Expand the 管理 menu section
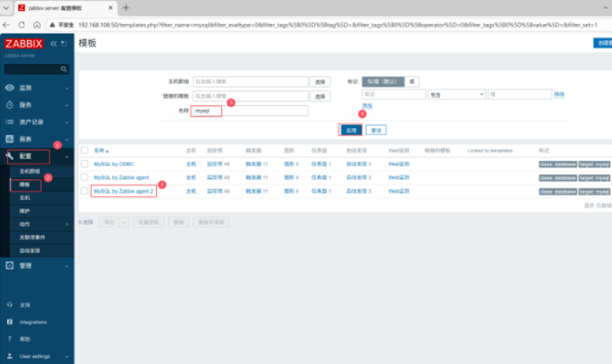The image size is (612, 364). (x=67, y=266)
